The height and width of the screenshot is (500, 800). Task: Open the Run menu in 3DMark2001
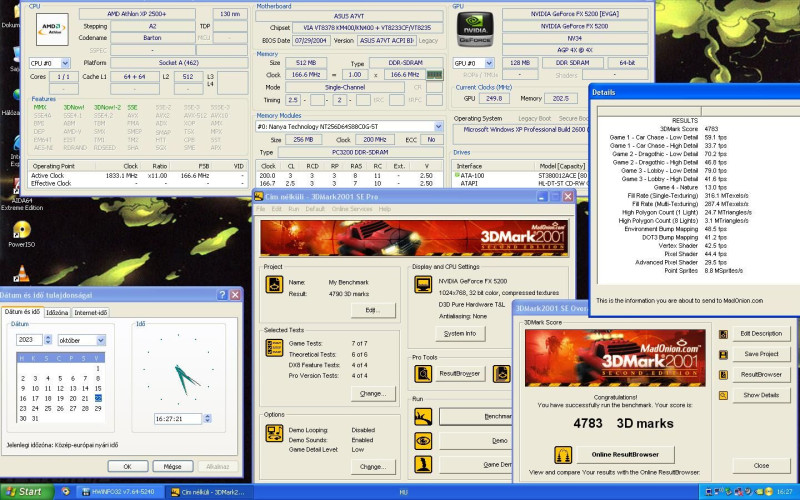coord(293,209)
